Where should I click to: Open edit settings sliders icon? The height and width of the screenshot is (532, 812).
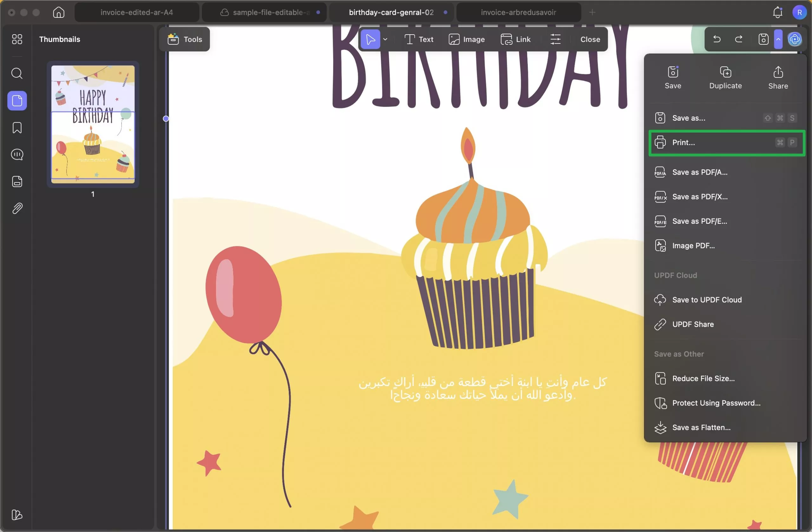pos(555,39)
